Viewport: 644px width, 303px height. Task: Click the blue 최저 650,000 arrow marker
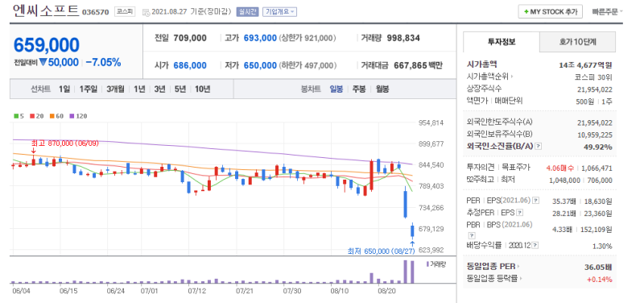(412, 243)
